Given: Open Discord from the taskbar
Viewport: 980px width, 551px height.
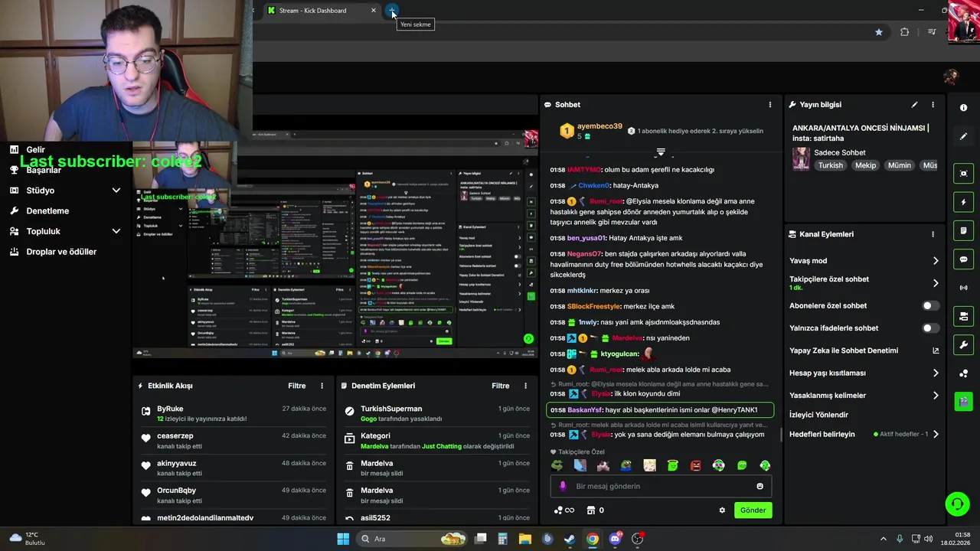Looking at the screenshot, I should [615, 539].
